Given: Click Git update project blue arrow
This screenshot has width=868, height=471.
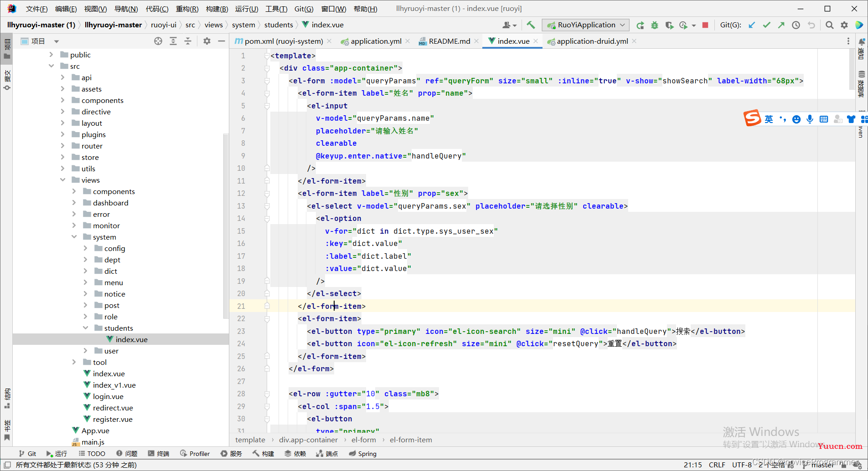Looking at the screenshot, I should pos(752,25).
